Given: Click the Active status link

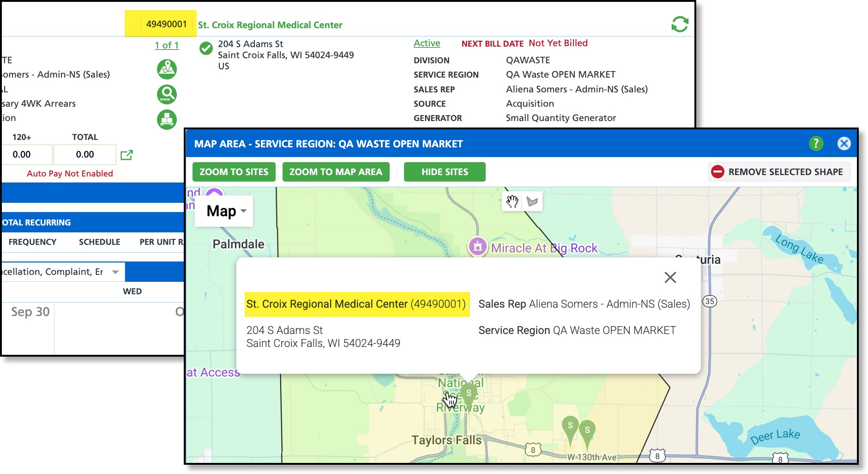Looking at the screenshot, I should 427,43.
